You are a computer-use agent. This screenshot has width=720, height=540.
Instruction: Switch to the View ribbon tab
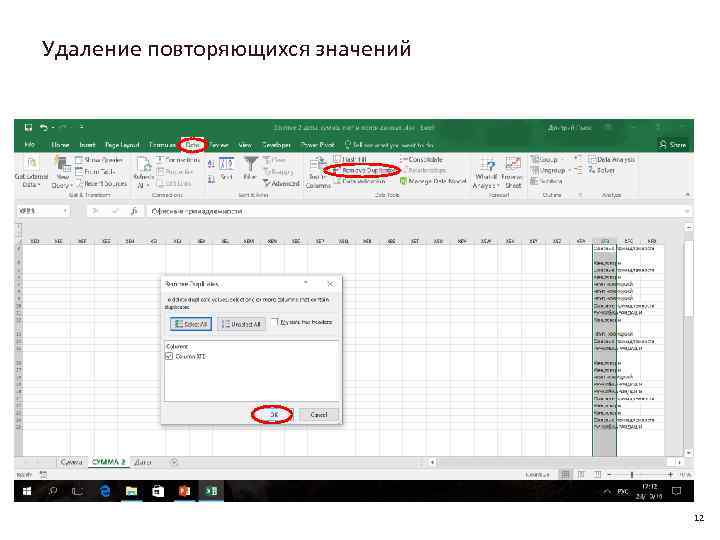point(245,145)
